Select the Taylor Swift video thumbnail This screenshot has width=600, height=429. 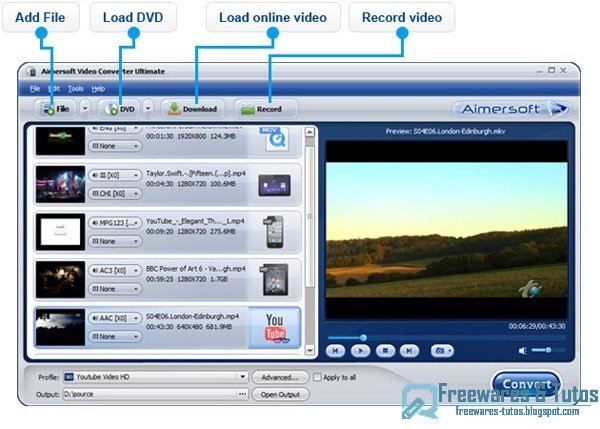(60, 184)
